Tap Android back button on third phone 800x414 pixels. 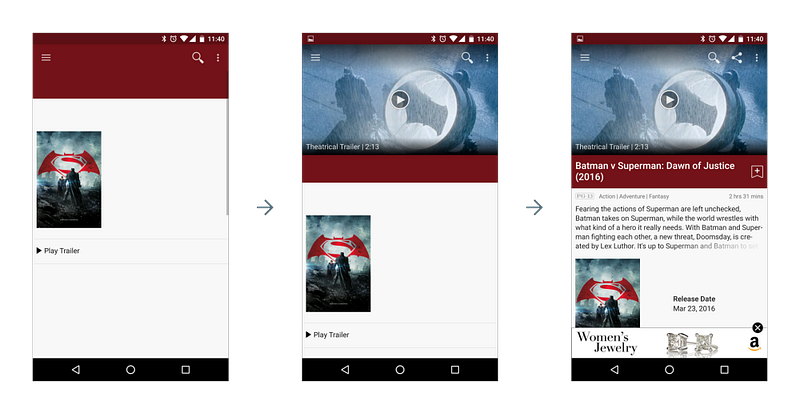(x=614, y=370)
